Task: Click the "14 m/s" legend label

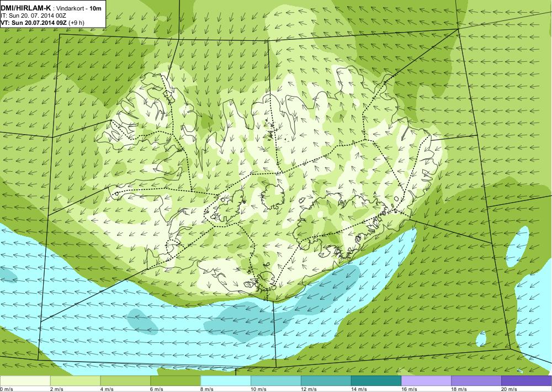Action: point(359,389)
